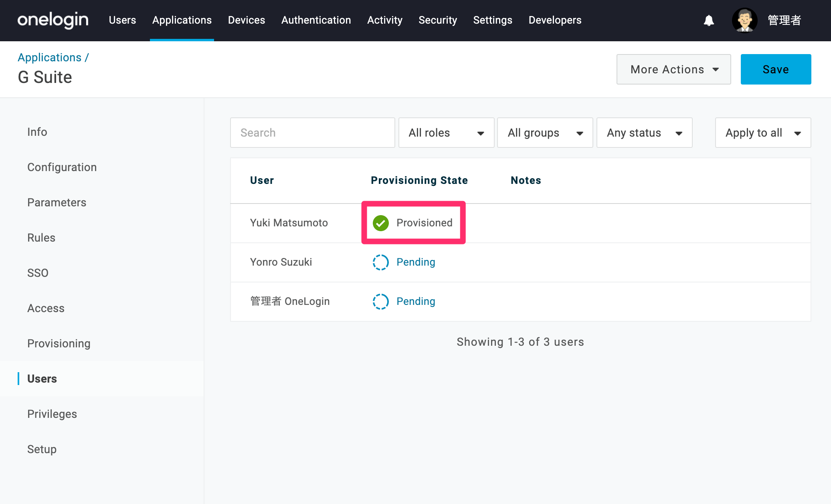The image size is (831, 504).
Task: Open the 管理者 account menu
Action: click(784, 20)
